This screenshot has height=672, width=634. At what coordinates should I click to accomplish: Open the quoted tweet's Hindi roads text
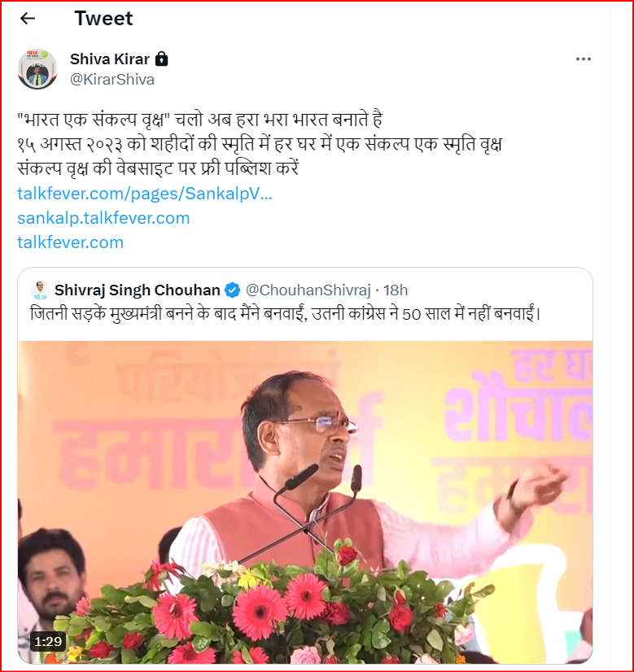coord(286,314)
